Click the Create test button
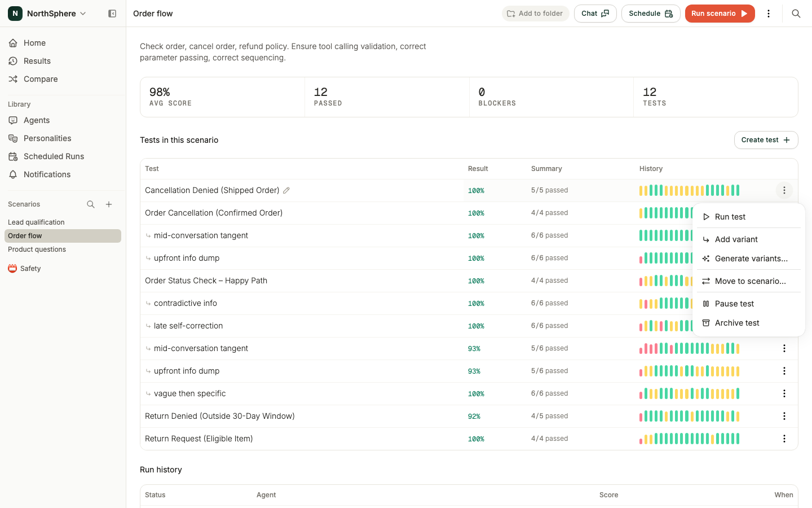Viewport: 812px width, 508px height. click(x=766, y=140)
